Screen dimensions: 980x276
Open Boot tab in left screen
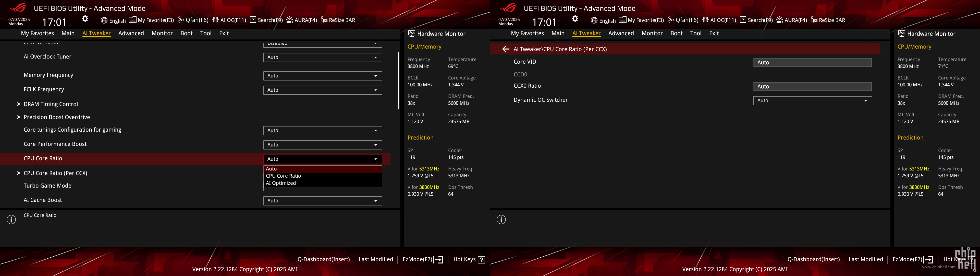click(186, 33)
